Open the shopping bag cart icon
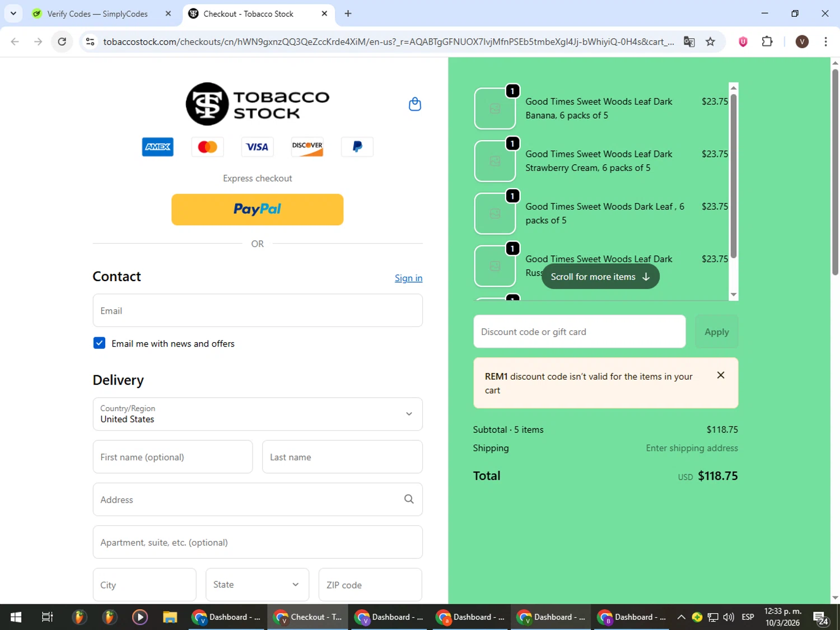Screen dimensions: 840x630 (x=415, y=104)
